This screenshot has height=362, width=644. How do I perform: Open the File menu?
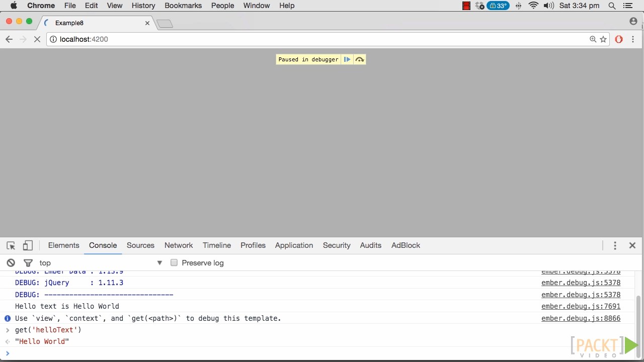pos(70,6)
